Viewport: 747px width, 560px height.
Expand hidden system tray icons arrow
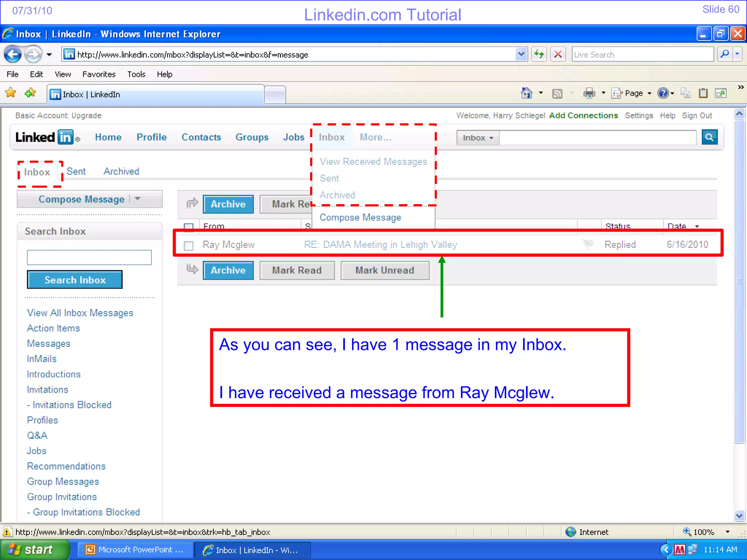click(x=666, y=549)
